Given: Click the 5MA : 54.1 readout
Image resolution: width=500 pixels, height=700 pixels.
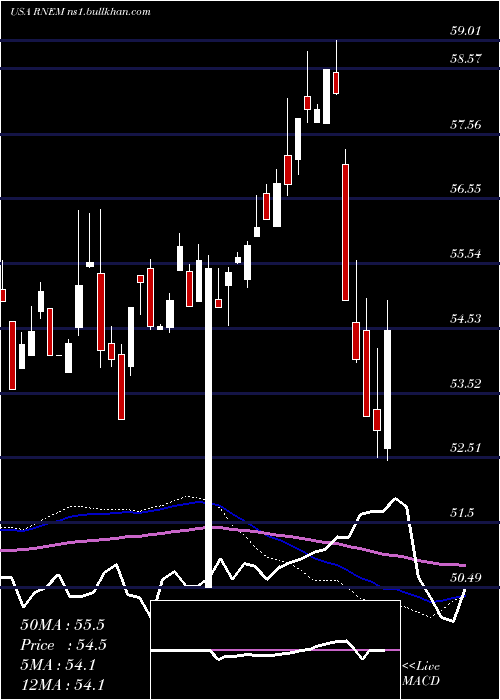Looking at the screenshot, I should pyautogui.click(x=58, y=665).
